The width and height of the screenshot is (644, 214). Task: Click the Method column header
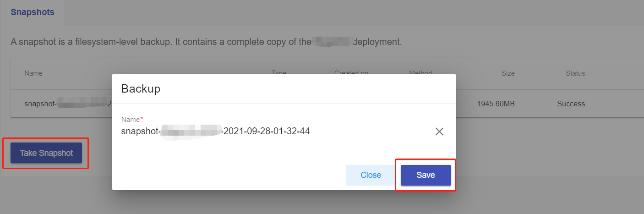click(x=420, y=72)
